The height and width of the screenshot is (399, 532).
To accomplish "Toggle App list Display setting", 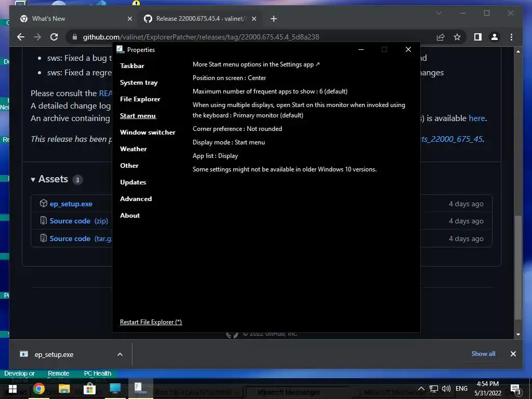I will pyautogui.click(x=216, y=156).
